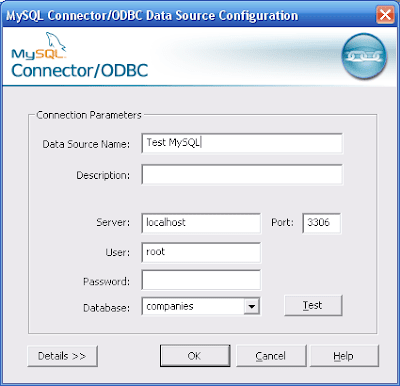Click the dialog title bar text

pyautogui.click(x=152, y=15)
